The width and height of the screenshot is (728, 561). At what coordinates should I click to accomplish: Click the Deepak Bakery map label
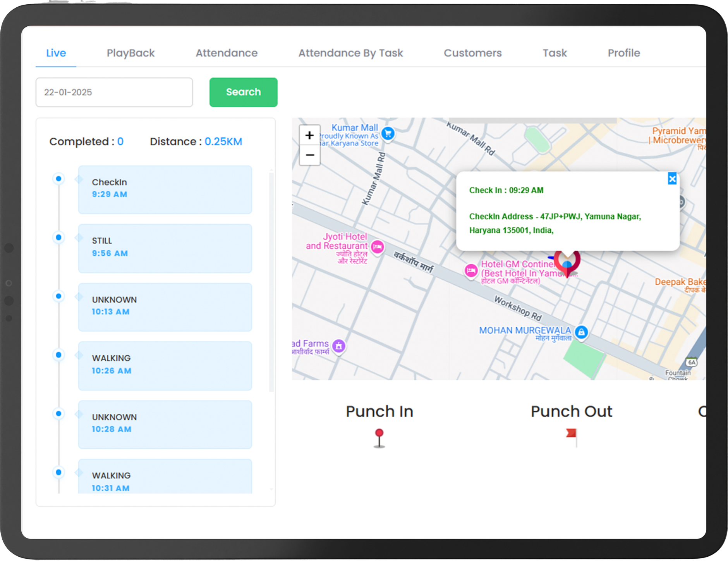click(x=680, y=282)
